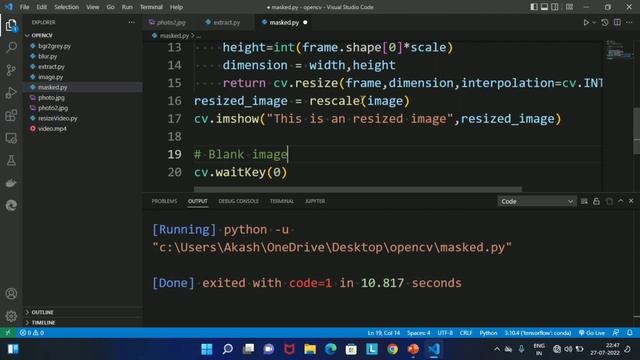
Task: Open photo.jpg in the explorer
Action: 51,98
